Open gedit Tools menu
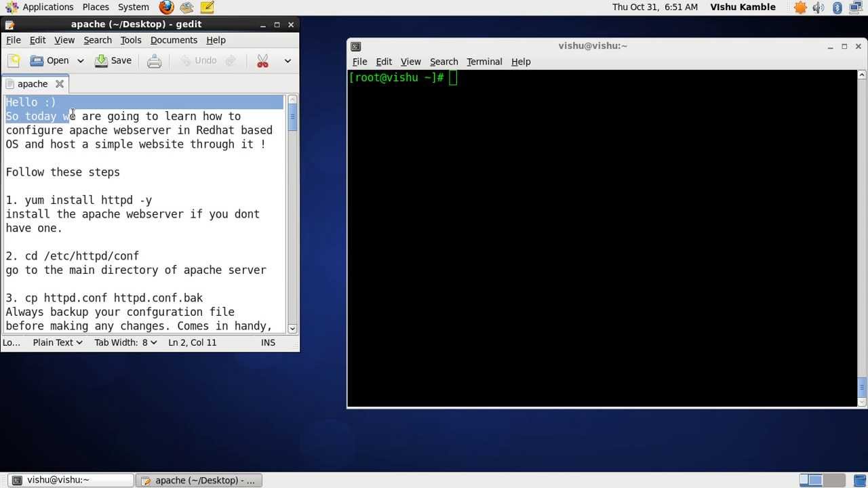Viewport: 868px width, 488px height. [131, 40]
